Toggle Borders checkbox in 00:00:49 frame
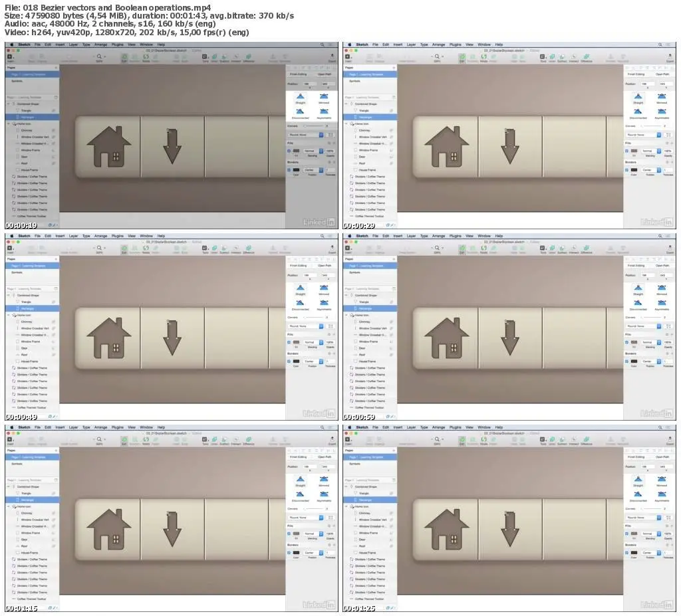 pyautogui.click(x=289, y=361)
